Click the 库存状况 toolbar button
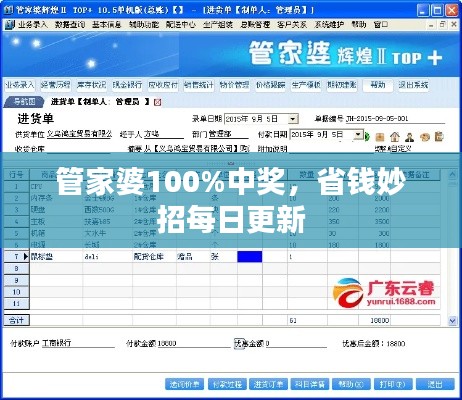Screen dimensions: 462x400 pos(91,85)
